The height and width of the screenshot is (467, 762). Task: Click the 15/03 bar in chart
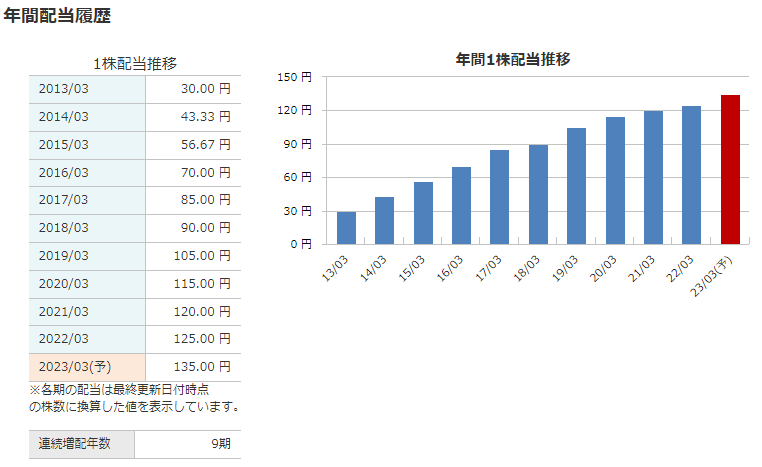(x=423, y=213)
